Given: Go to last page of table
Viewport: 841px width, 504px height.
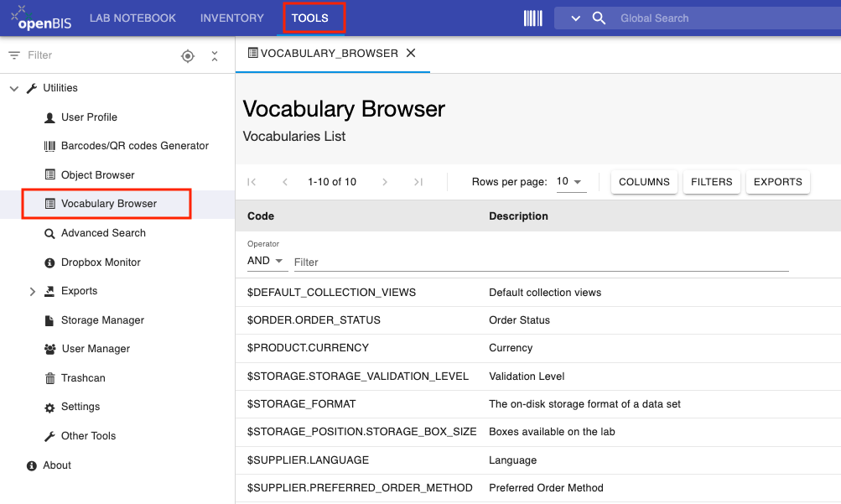Looking at the screenshot, I should 418,182.
